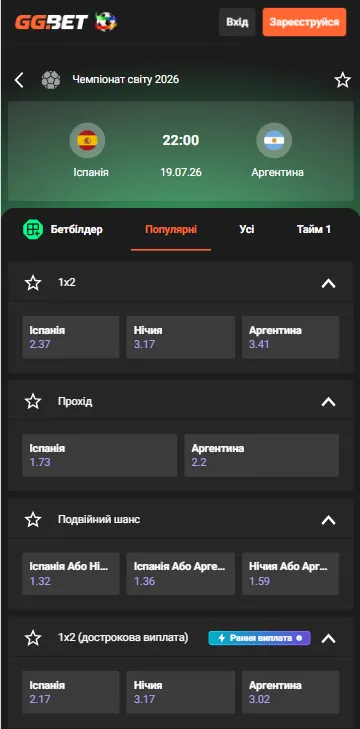The width and height of the screenshot is (360, 729).
Task: Favorite the Прохід market star
Action: pos(33,401)
